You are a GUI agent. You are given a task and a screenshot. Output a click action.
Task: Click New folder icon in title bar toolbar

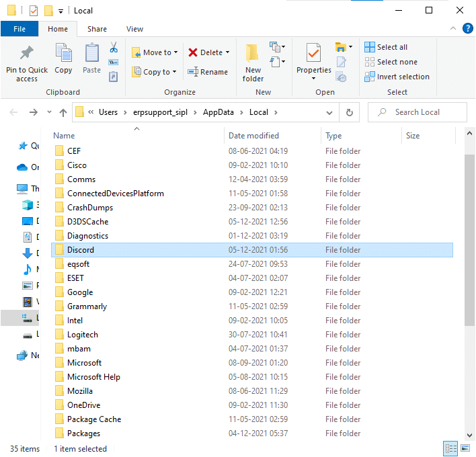click(48, 11)
